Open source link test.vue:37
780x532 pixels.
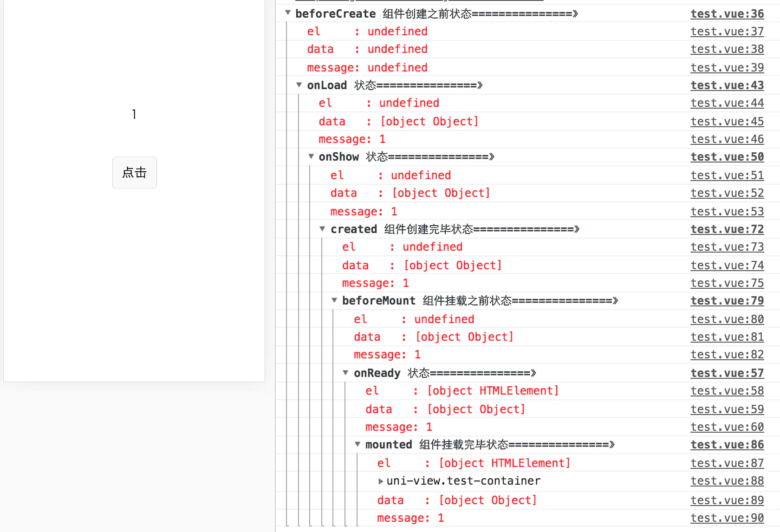[727, 32]
